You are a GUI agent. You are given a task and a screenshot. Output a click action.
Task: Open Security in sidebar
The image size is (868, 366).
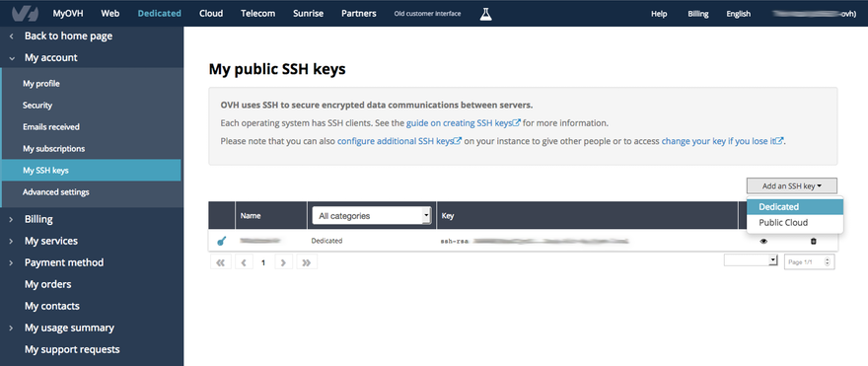coord(37,106)
